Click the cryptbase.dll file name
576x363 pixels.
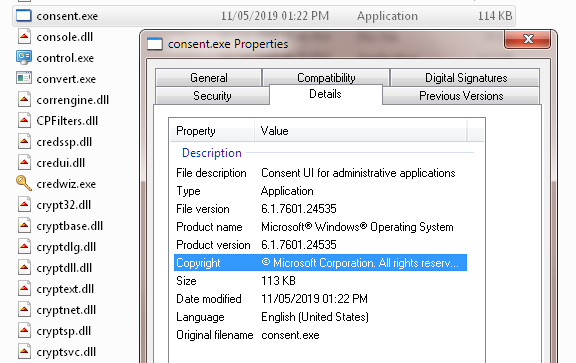click(70, 226)
